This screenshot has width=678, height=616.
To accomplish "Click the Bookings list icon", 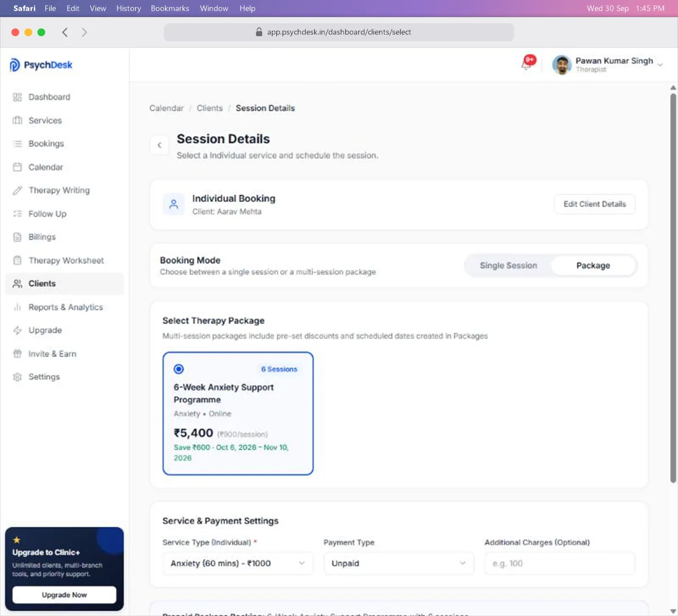I will tap(17, 144).
